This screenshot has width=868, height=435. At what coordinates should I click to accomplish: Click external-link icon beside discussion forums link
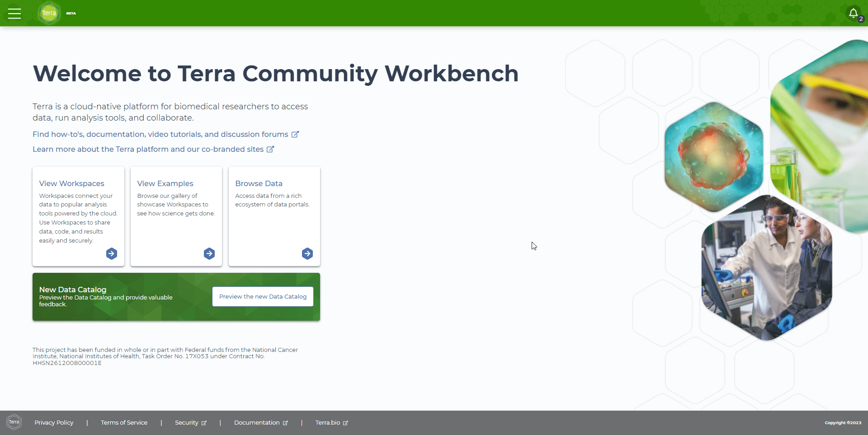[295, 134]
